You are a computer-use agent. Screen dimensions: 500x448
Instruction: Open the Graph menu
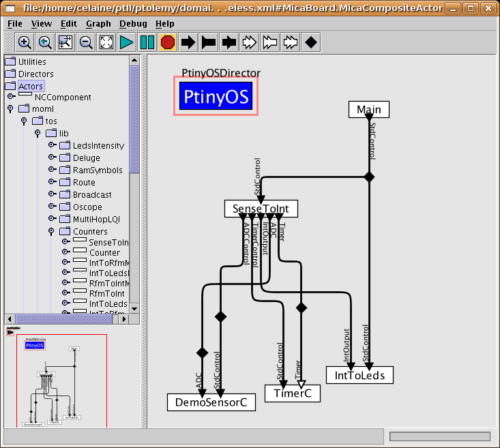[x=98, y=24]
